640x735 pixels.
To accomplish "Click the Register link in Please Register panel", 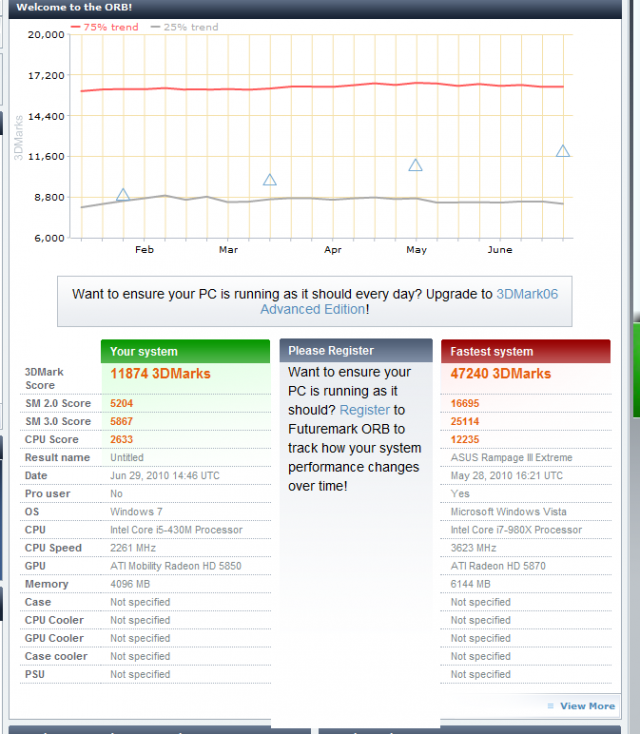I will 364,410.
